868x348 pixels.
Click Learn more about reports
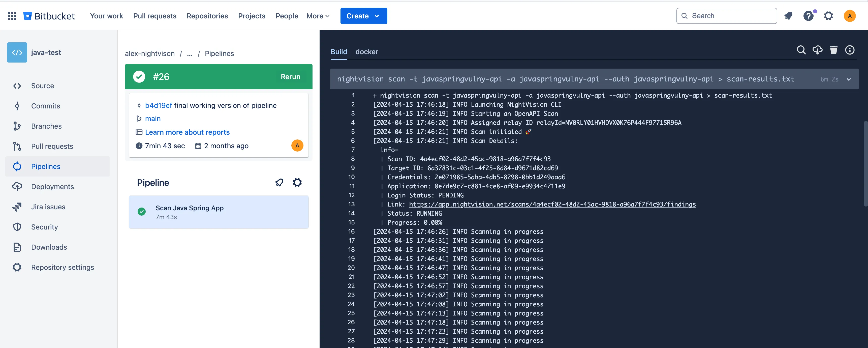(187, 132)
